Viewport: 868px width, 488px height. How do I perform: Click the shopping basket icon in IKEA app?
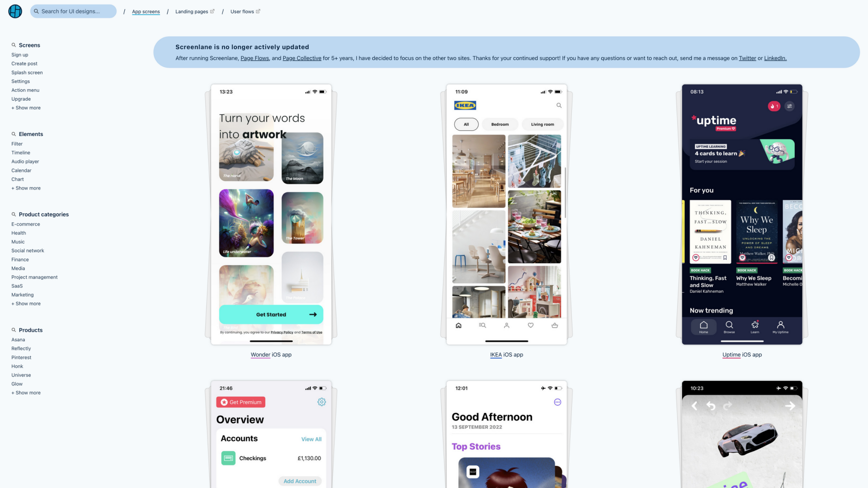[x=555, y=325]
